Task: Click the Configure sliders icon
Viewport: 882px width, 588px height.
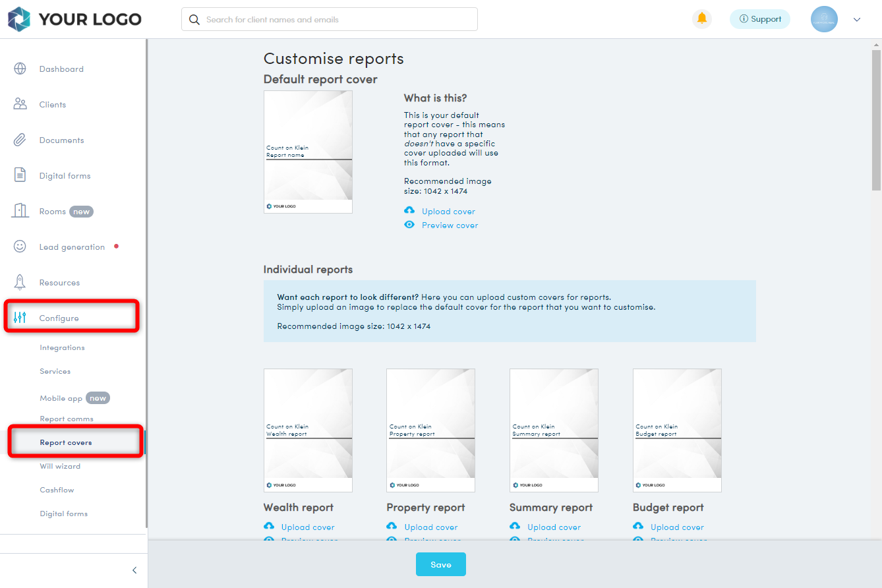Action: tap(20, 318)
